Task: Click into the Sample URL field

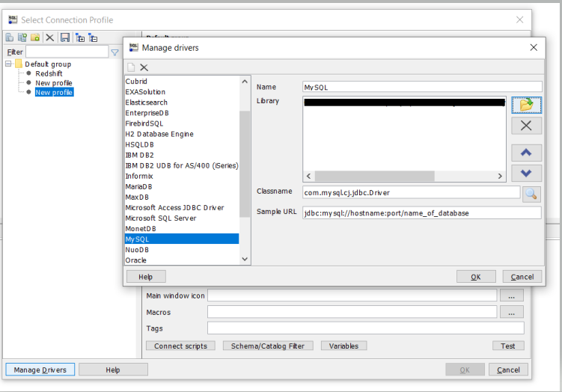Action: pos(421,213)
